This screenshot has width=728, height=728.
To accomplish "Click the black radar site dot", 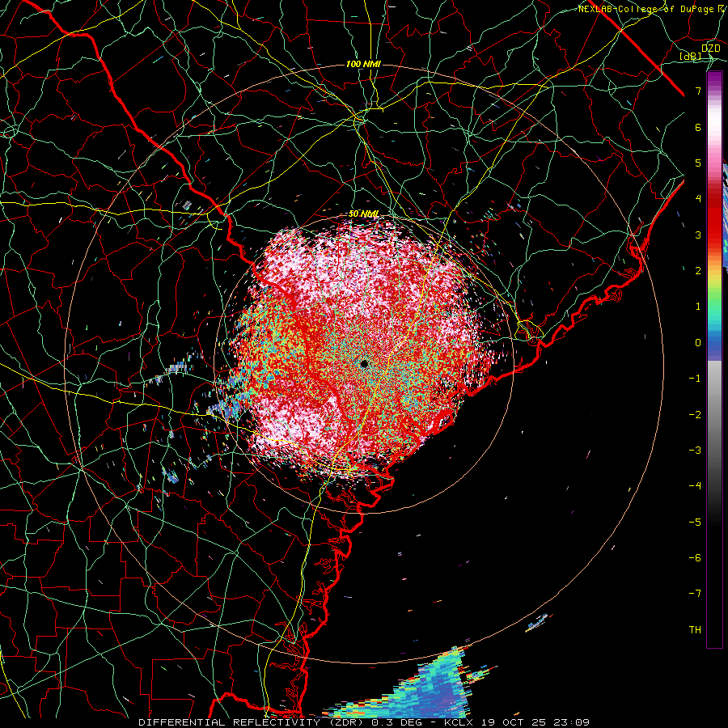I will (364, 363).
